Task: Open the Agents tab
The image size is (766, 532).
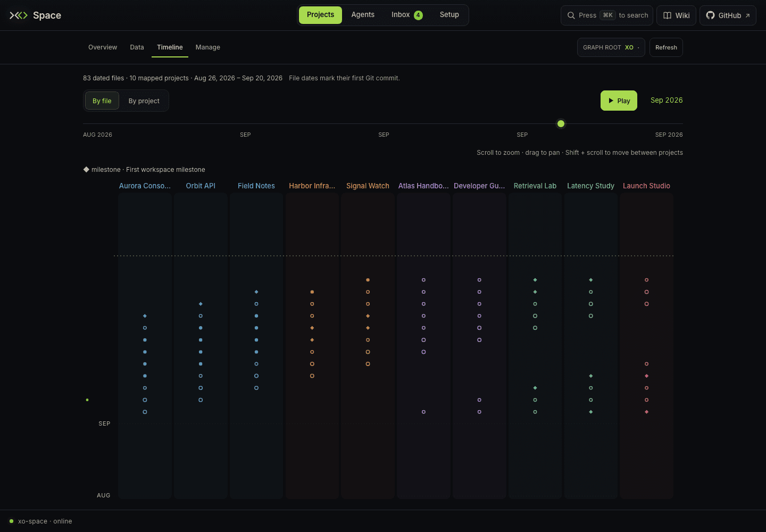Action: (x=363, y=15)
